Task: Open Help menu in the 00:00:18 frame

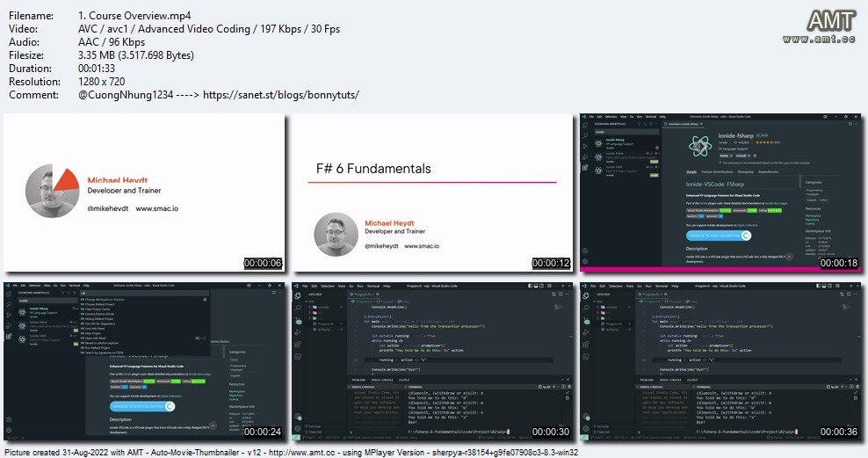Action: point(662,117)
